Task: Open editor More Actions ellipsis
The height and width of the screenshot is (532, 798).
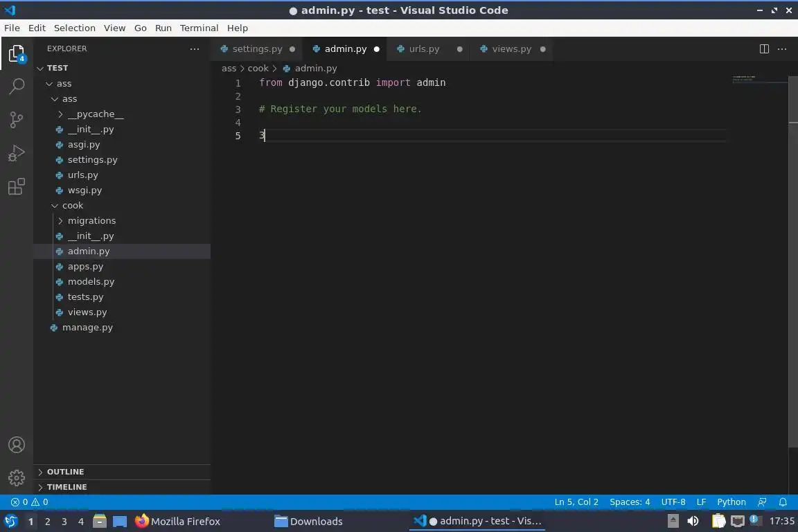Action: tap(782, 49)
